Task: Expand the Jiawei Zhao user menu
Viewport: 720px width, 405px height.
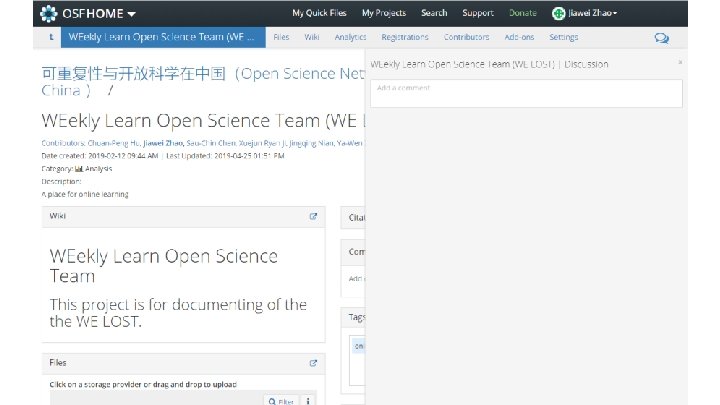Action: tap(592, 13)
